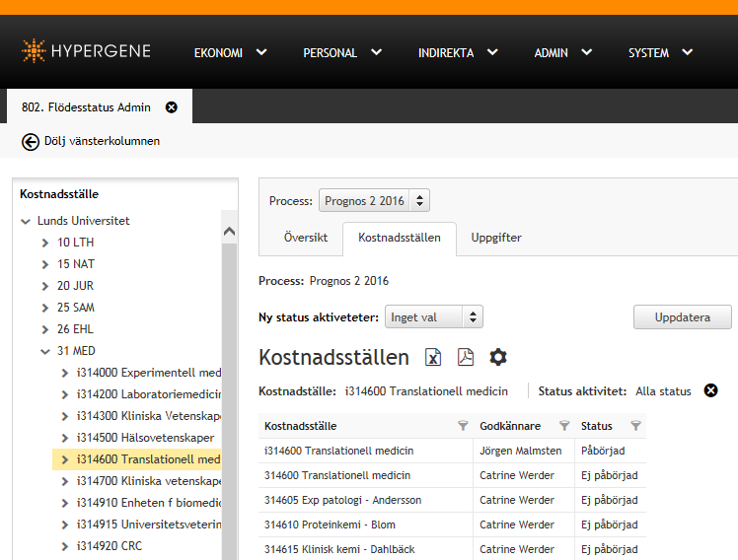Switch to the Översikt tab
Image resolution: width=738 pixels, height=560 pixels.
tap(306, 238)
